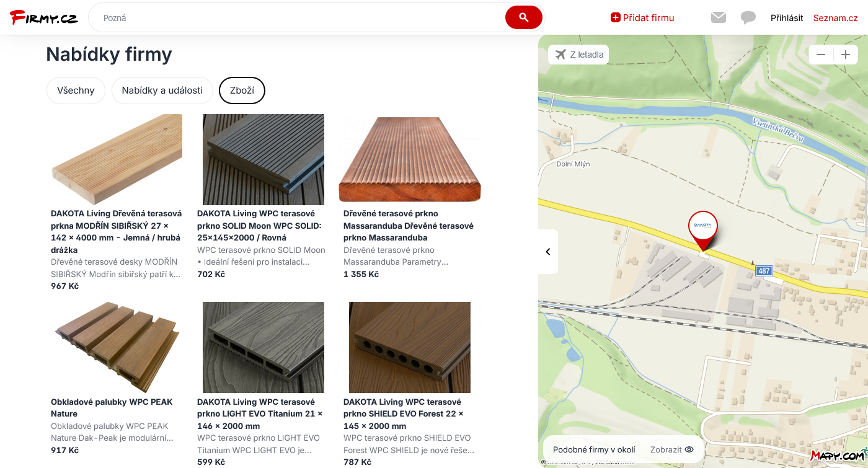
Task: Open SOLID Moon WPC plank image
Action: tap(263, 159)
